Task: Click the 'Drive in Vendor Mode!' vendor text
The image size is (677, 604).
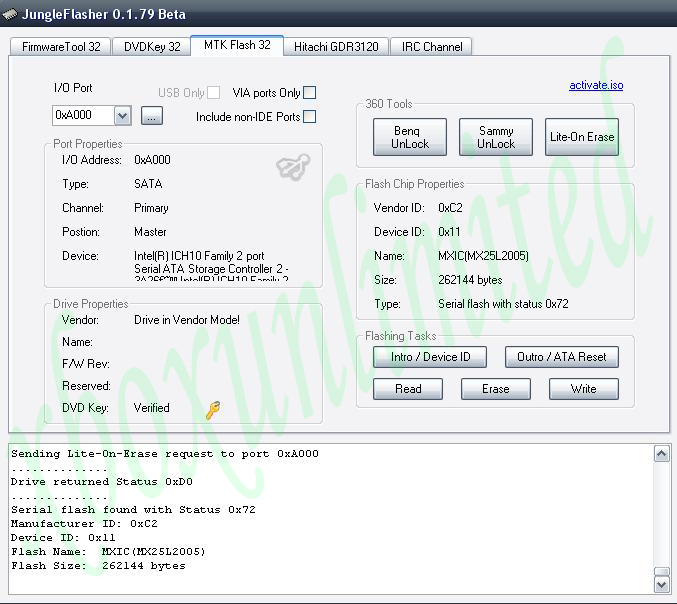Action: point(187,320)
